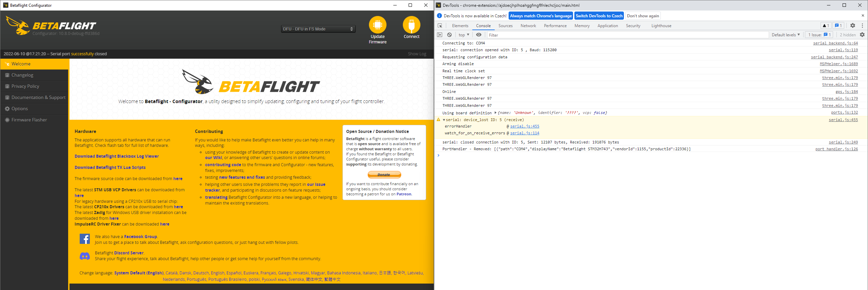Image resolution: width=868 pixels, height=290 pixels.
Task: Click the Changelog sidebar icon
Action: (7, 75)
